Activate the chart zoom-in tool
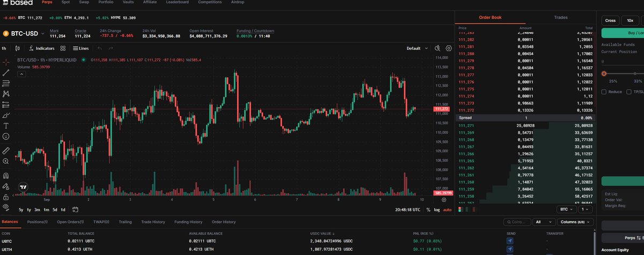 6,161
